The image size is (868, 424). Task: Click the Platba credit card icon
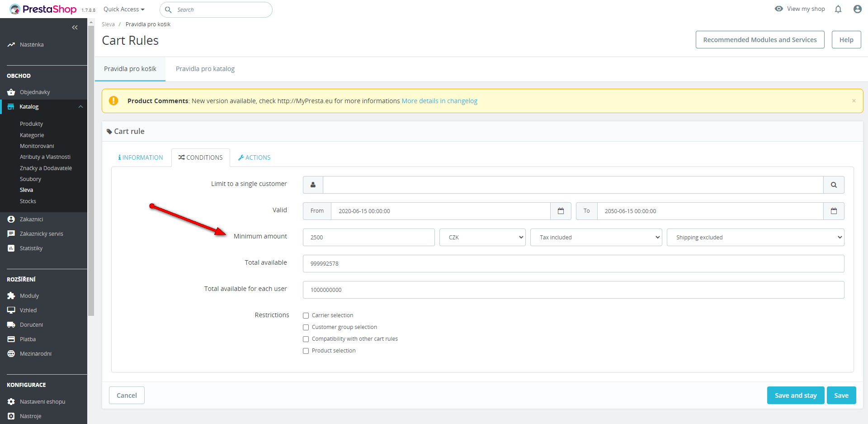pyautogui.click(x=11, y=339)
